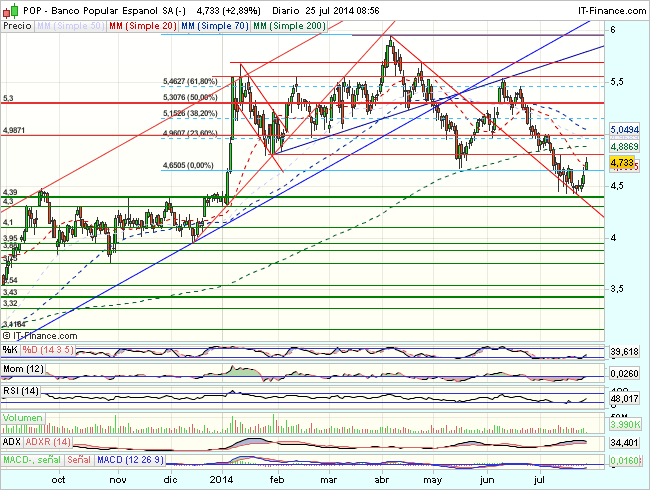Screen dimensions: 650x490
Task: Click the Diario 25 jul 2014 timeframe text
Action: pos(326,11)
